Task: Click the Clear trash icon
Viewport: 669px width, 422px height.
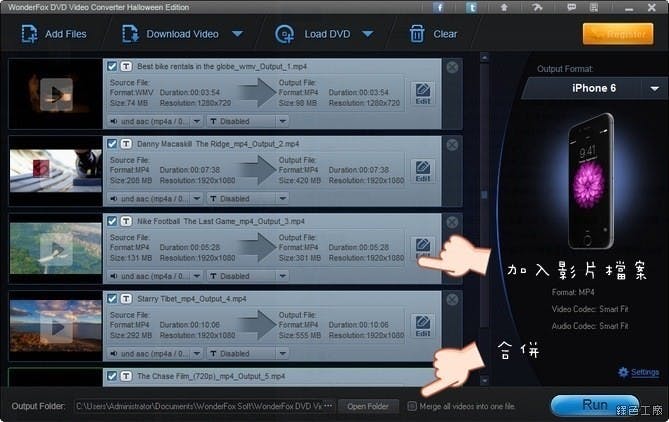Action: point(417,34)
